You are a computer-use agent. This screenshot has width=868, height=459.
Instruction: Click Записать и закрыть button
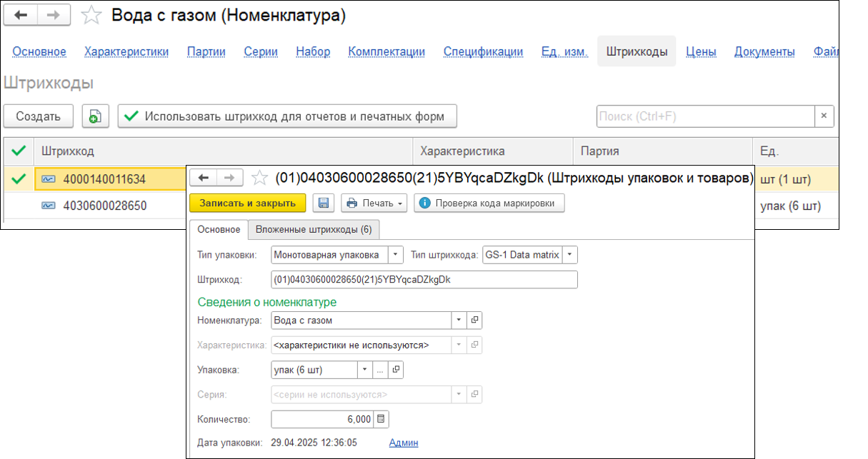coord(246,203)
